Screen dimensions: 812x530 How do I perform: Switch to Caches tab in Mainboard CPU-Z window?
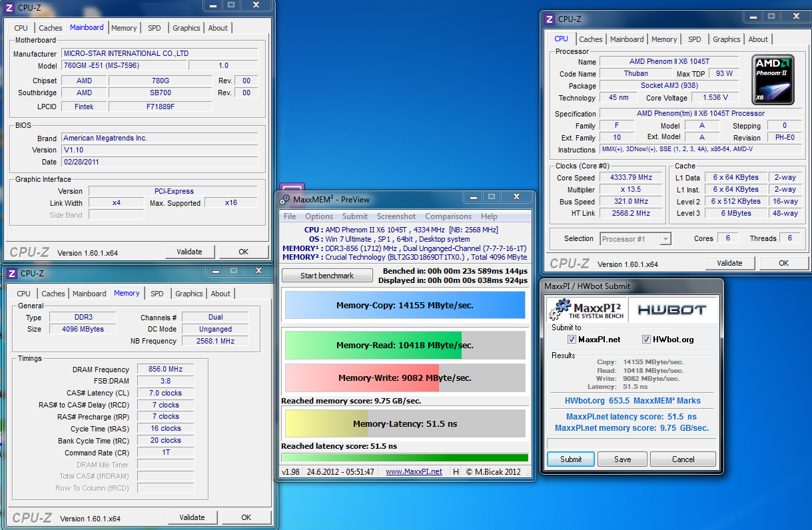click(50, 28)
